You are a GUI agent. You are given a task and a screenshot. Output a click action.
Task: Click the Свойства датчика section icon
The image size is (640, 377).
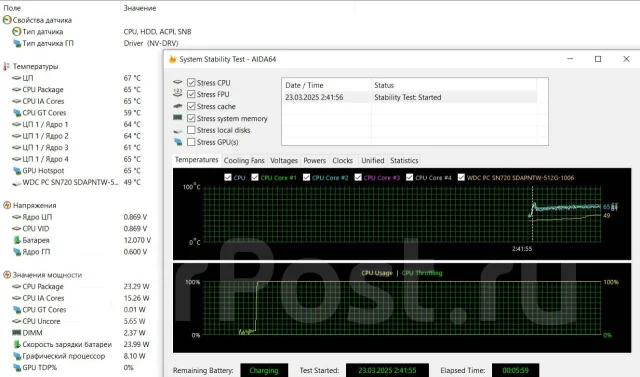coord(7,20)
